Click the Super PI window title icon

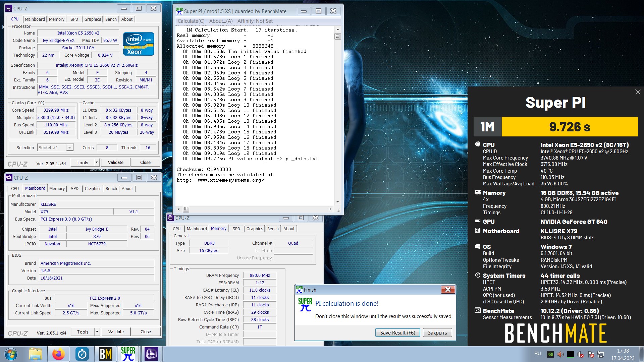(x=179, y=11)
